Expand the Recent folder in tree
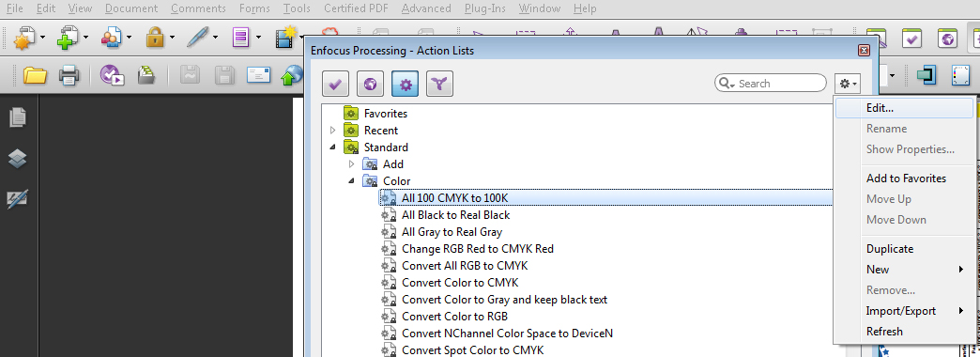The height and width of the screenshot is (357, 980). (x=332, y=130)
